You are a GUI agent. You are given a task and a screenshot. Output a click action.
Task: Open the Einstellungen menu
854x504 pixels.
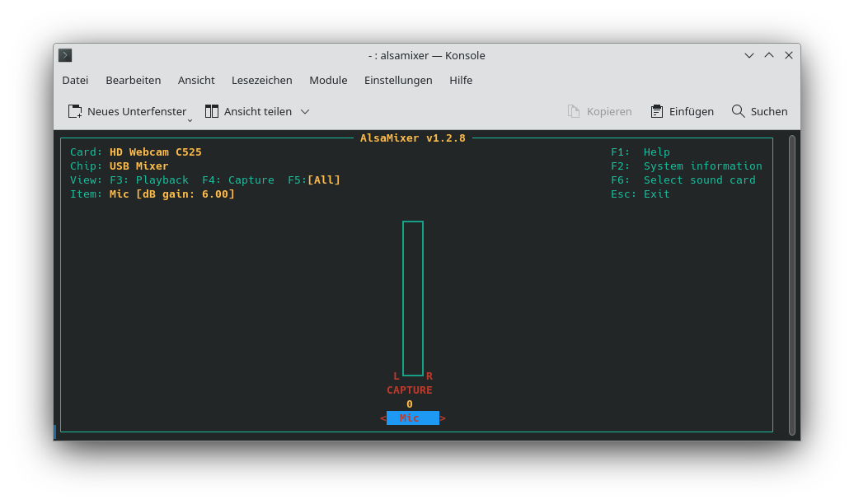(398, 80)
